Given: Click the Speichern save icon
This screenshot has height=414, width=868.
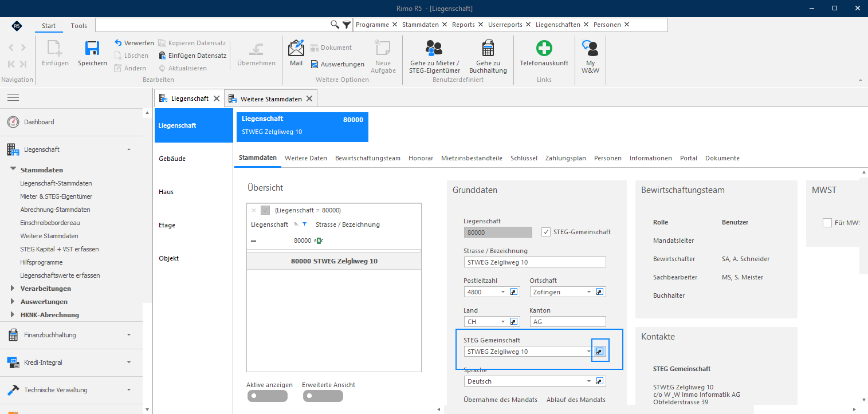Looking at the screenshot, I should 92,48.
